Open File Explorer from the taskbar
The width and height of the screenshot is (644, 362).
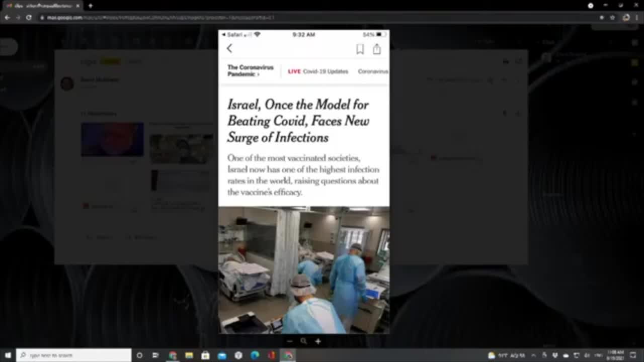coord(189,355)
